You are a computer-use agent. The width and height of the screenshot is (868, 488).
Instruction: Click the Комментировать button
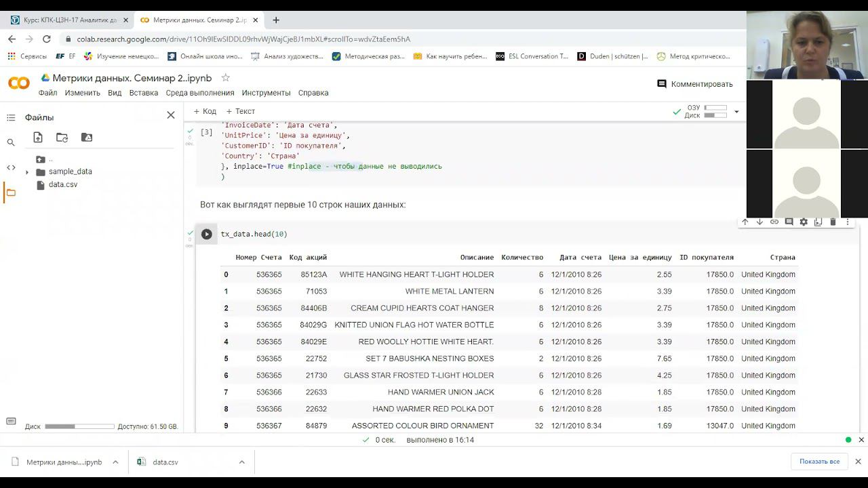click(695, 84)
